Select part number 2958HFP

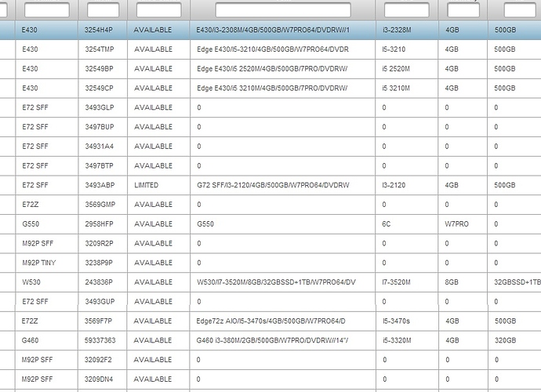(x=99, y=224)
